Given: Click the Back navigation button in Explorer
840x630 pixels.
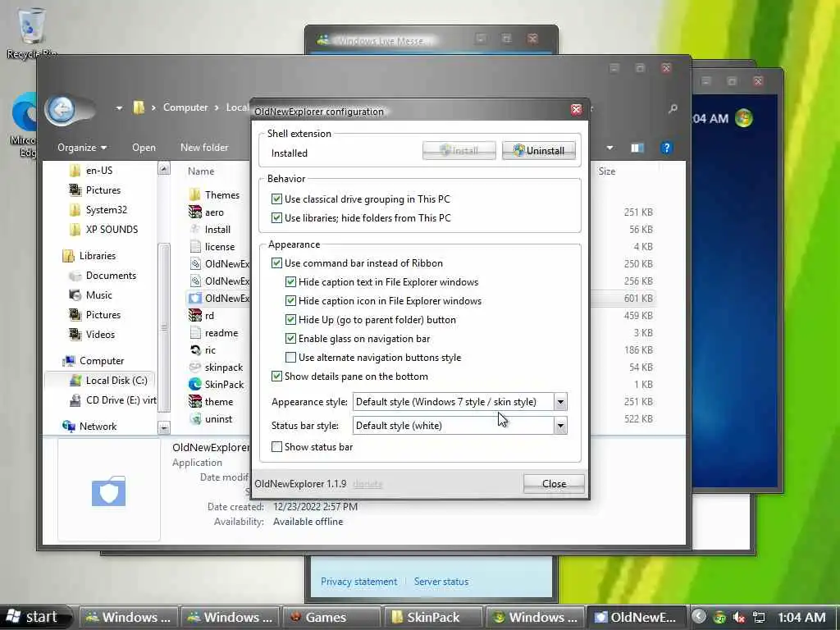Looking at the screenshot, I should click(61, 110).
